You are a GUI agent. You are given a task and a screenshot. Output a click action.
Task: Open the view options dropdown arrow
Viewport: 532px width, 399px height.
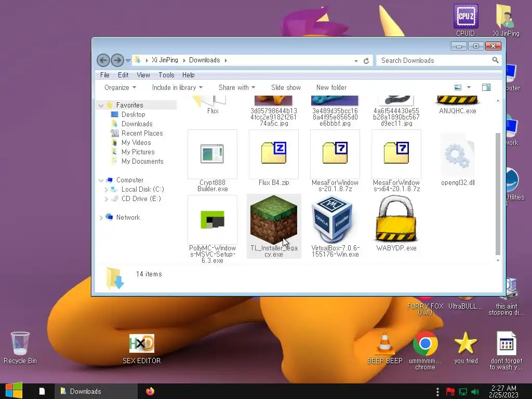click(x=469, y=87)
